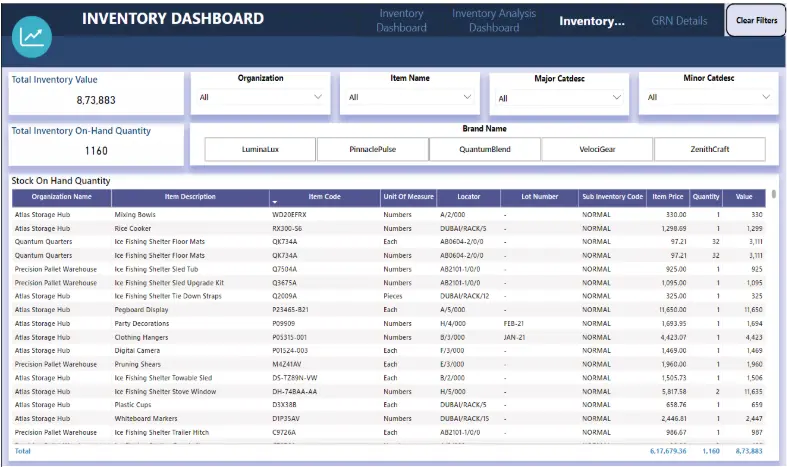Click lot number FEB-21
This screenshot has height=467, width=787.
tap(513, 323)
